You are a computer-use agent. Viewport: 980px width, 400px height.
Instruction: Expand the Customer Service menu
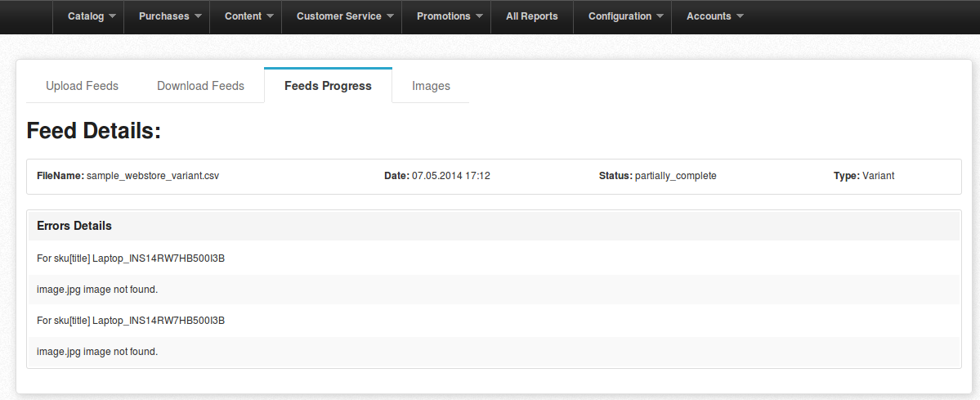(345, 17)
